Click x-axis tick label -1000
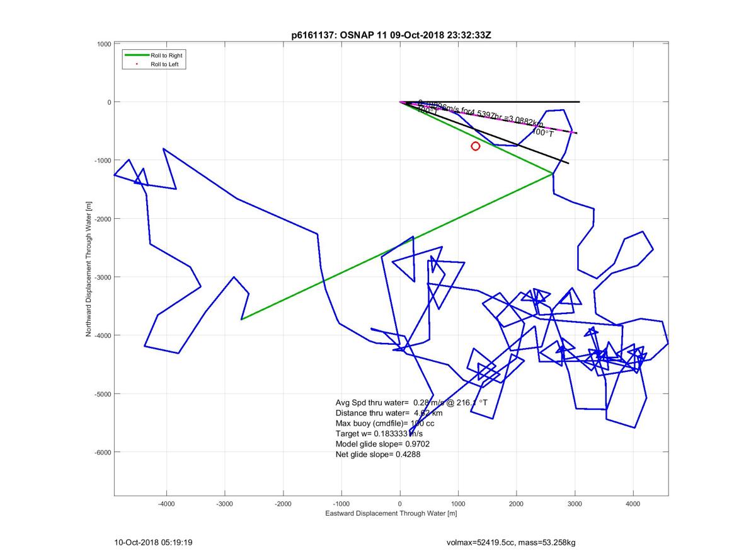Screen dimensions: 756x558 (x=341, y=504)
